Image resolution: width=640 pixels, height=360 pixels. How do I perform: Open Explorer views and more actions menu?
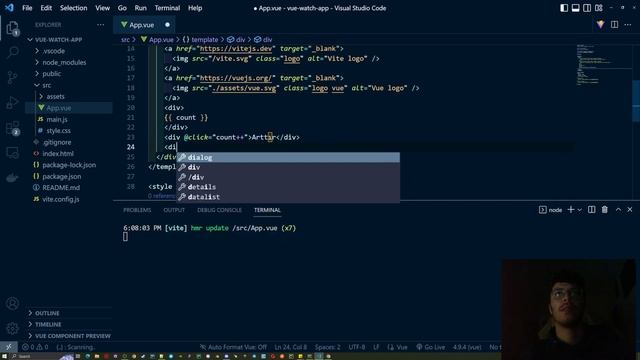100,25
